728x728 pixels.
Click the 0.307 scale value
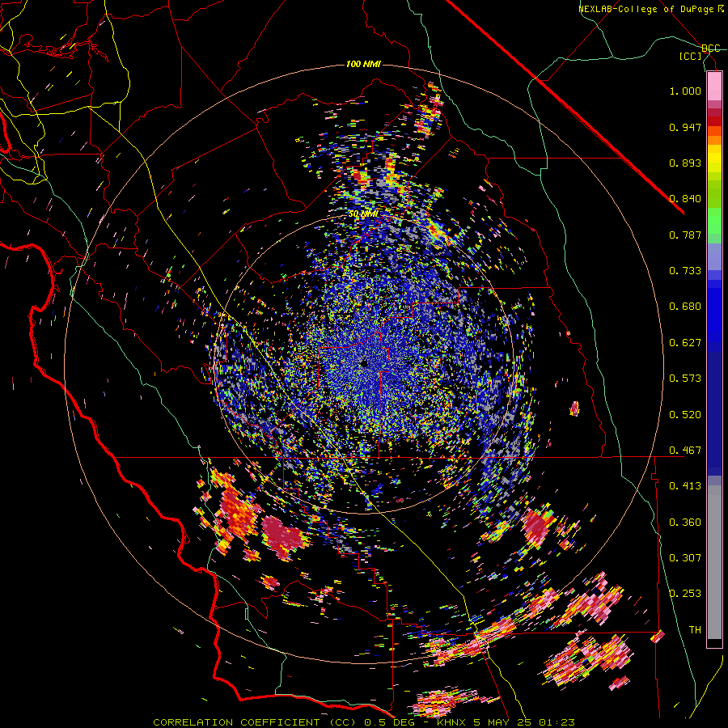685,558
